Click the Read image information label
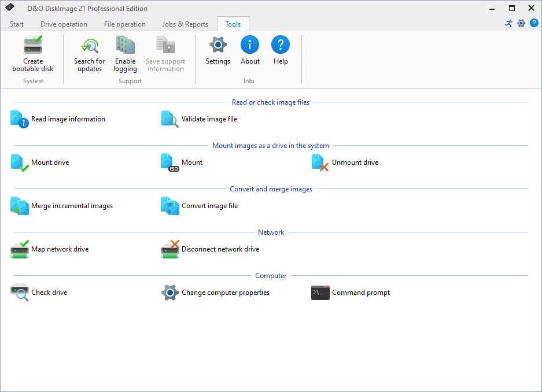This screenshot has height=392, width=542. click(68, 119)
